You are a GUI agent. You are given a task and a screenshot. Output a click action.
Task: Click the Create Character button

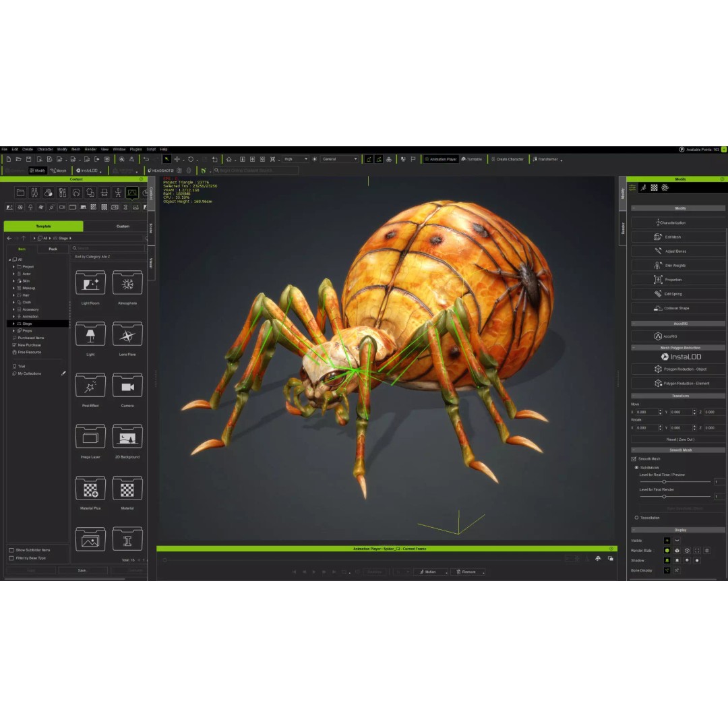pyautogui.click(x=507, y=159)
